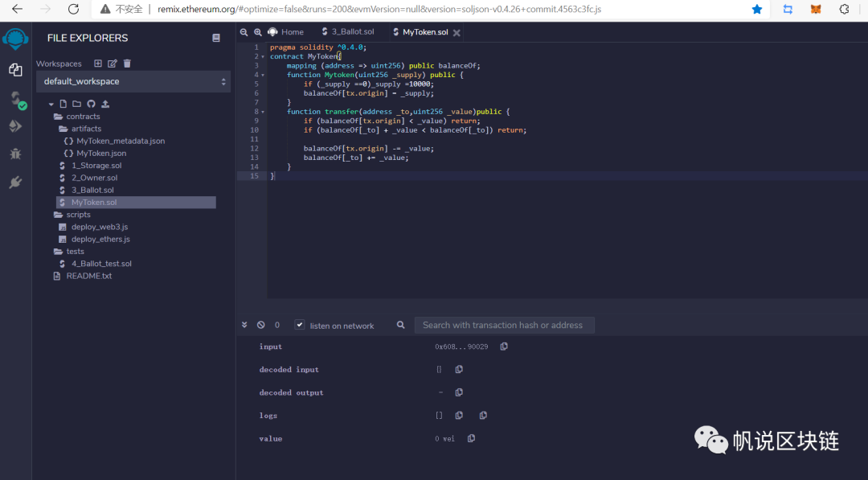This screenshot has width=868, height=480.
Task: Delete workspace with the trash icon
Action: point(127,64)
